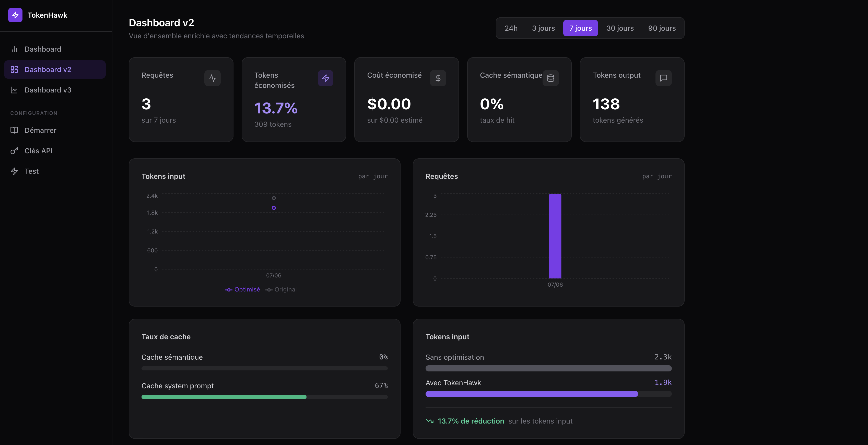Click the "sur $0.00 estimé" text
This screenshot has height=445, width=868.
[395, 120]
